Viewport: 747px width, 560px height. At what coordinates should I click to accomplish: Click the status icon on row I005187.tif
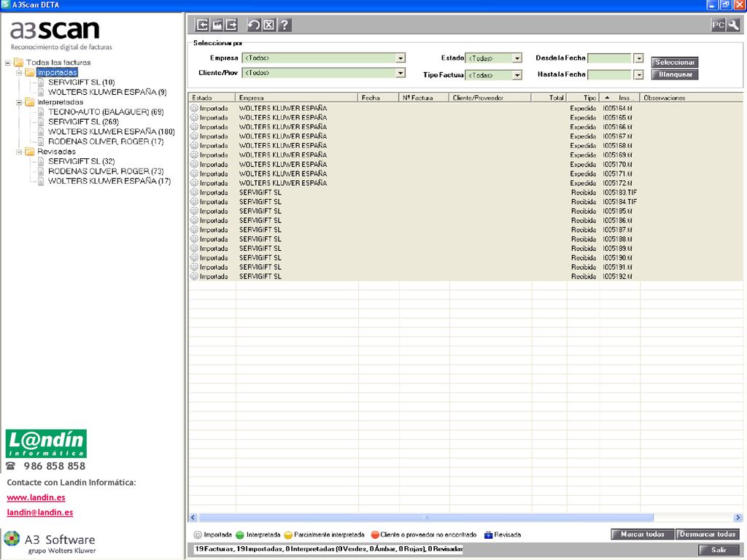coord(194,230)
